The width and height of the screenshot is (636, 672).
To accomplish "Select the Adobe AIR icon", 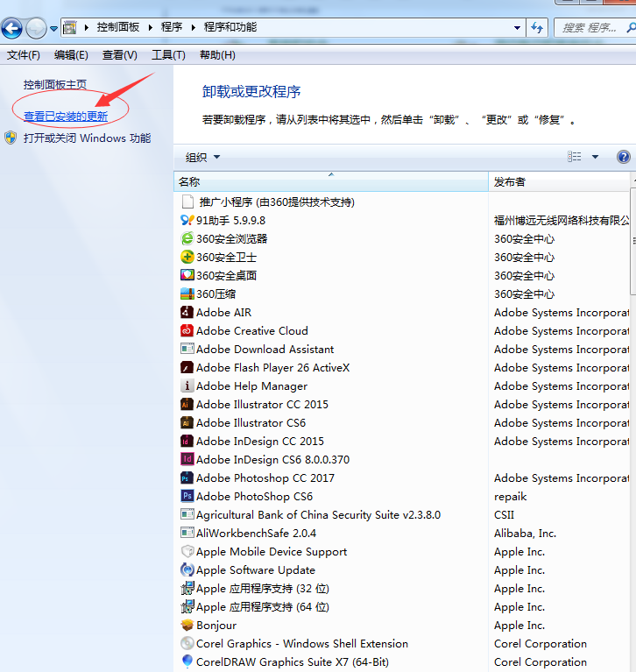I will [187, 312].
